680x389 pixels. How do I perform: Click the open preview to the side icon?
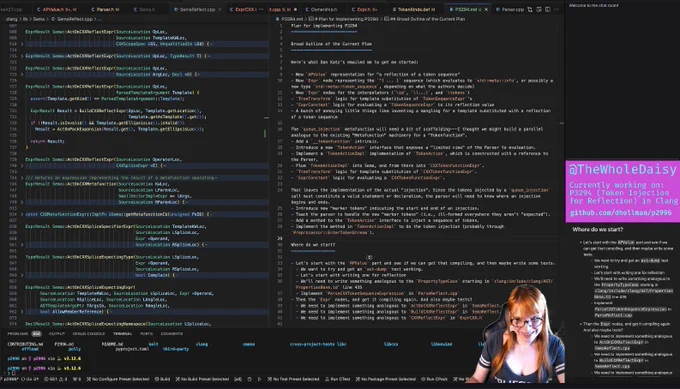click(539, 9)
